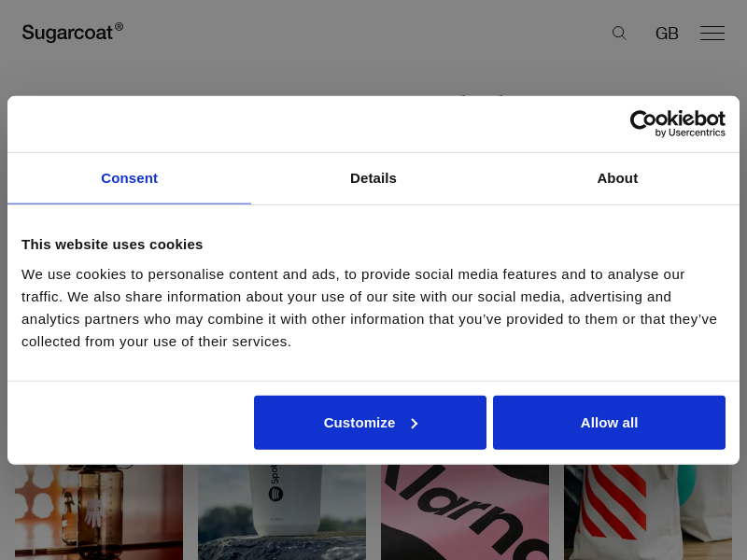Click the registered trademark symbol beside Sugarcoat
This screenshot has height=560, width=747.
click(119, 27)
